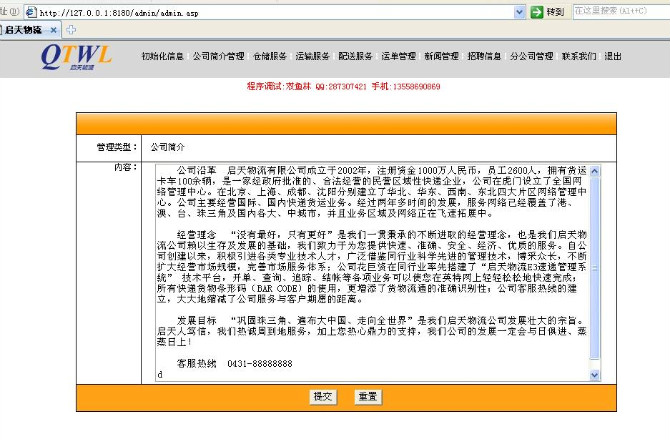This screenshot has width=670, height=440.
Task: Click the 公司简介 type value
Action: click(167, 147)
